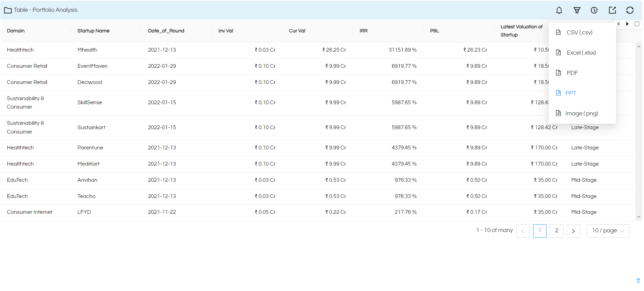
Task: Choose Excel (.xlsx) export option
Action: coord(582,53)
